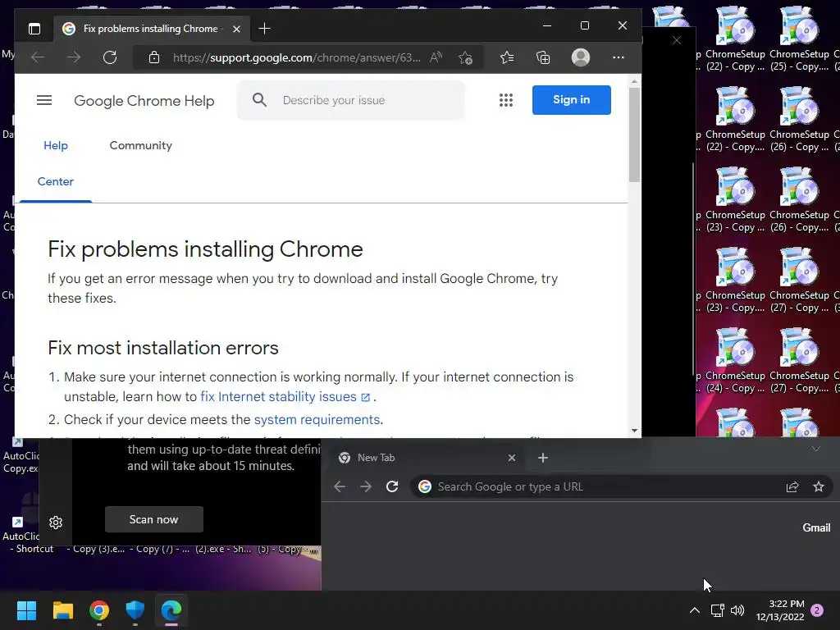Open Gmail link in Chrome new tab
840x630 pixels.
pyautogui.click(x=816, y=527)
